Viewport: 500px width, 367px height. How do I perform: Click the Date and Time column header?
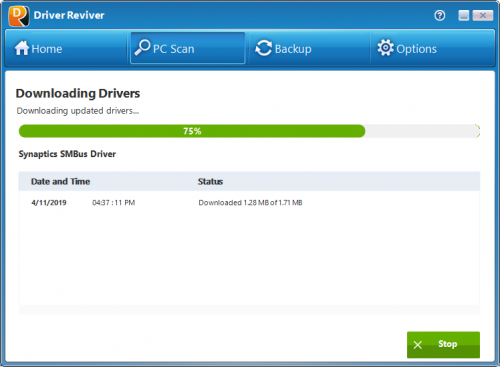click(60, 182)
